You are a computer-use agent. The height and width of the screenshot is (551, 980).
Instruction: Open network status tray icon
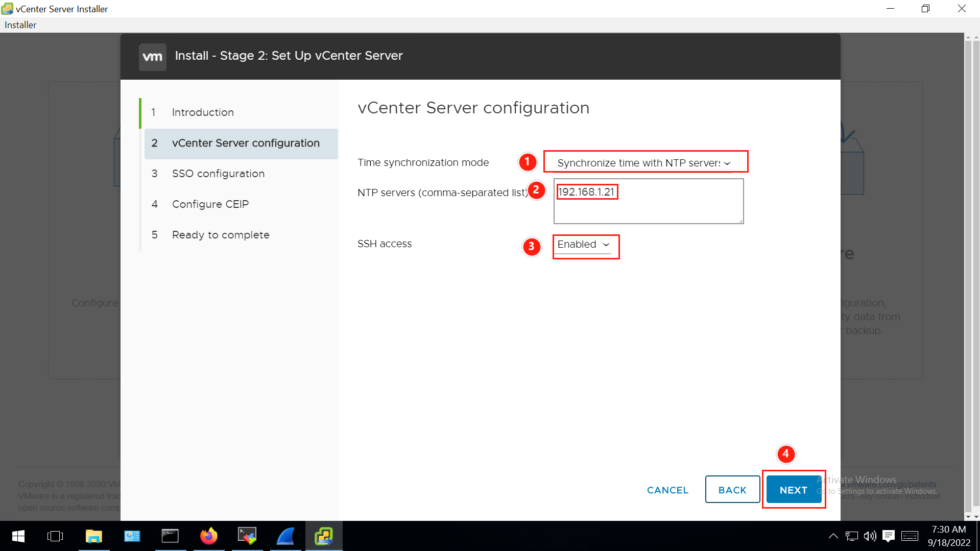click(x=851, y=536)
